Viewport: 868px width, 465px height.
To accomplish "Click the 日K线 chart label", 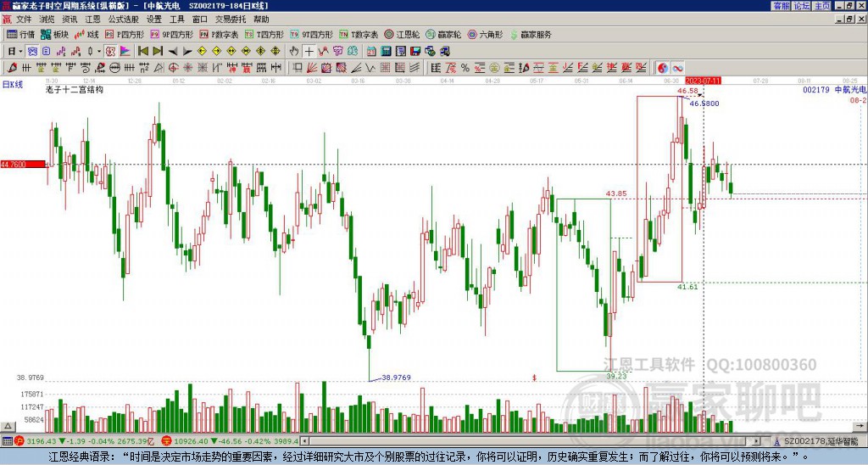I will point(13,84).
